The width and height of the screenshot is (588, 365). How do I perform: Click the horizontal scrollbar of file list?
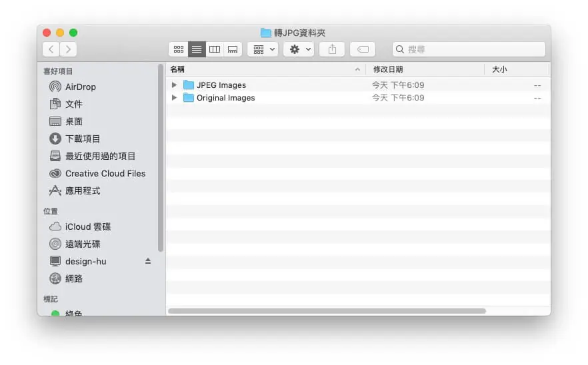[327, 311]
